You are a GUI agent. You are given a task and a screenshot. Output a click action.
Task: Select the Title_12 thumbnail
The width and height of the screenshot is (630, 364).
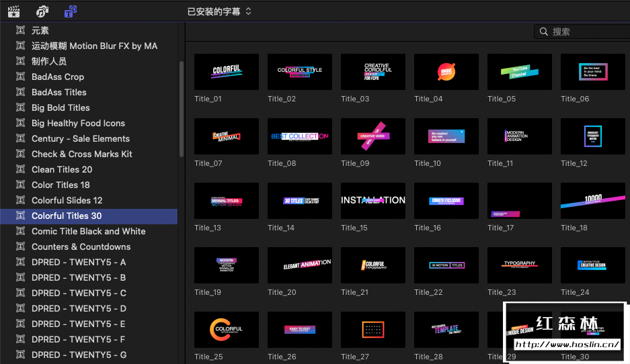click(x=593, y=136)
